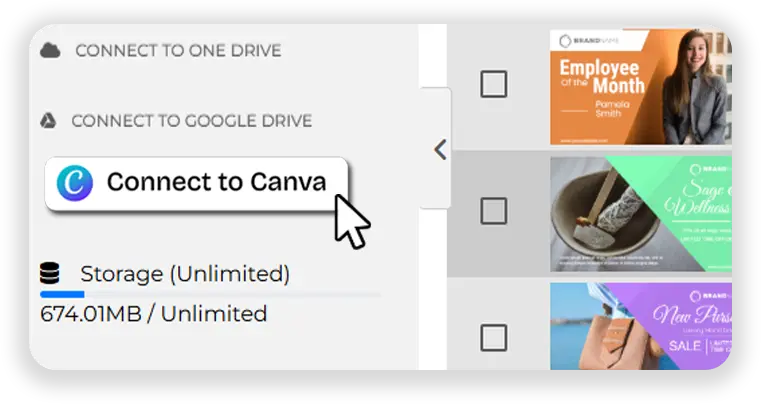This screenshot has width=761, height=404.
Task: Click the Connect to Canva button
Action: click(x=197, y=184)
